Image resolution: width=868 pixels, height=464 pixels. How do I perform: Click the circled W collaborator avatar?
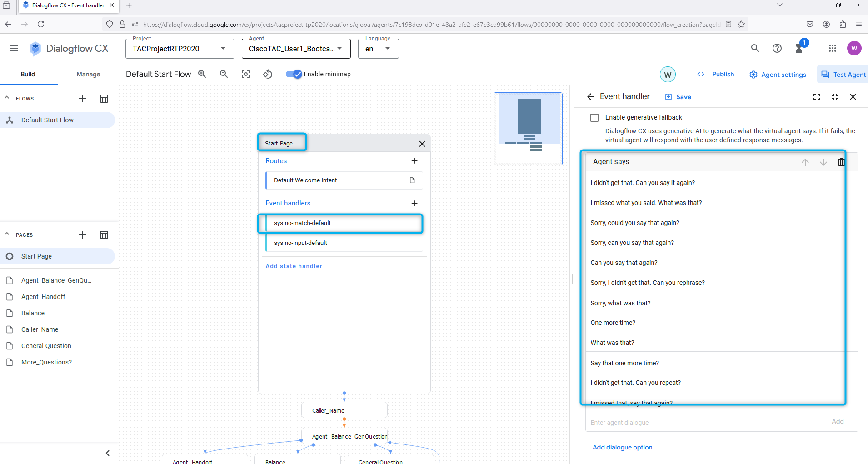(x=668, y=75)
